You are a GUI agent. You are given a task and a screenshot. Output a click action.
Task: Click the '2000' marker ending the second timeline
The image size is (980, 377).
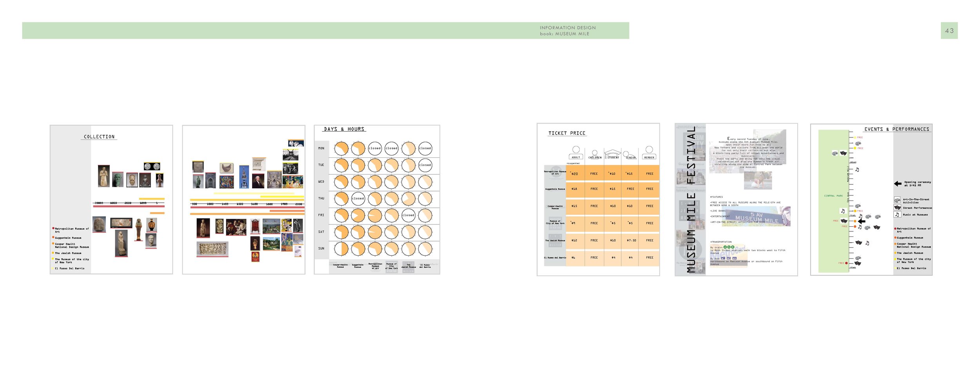pyautogui.click(x=299, y=204)
